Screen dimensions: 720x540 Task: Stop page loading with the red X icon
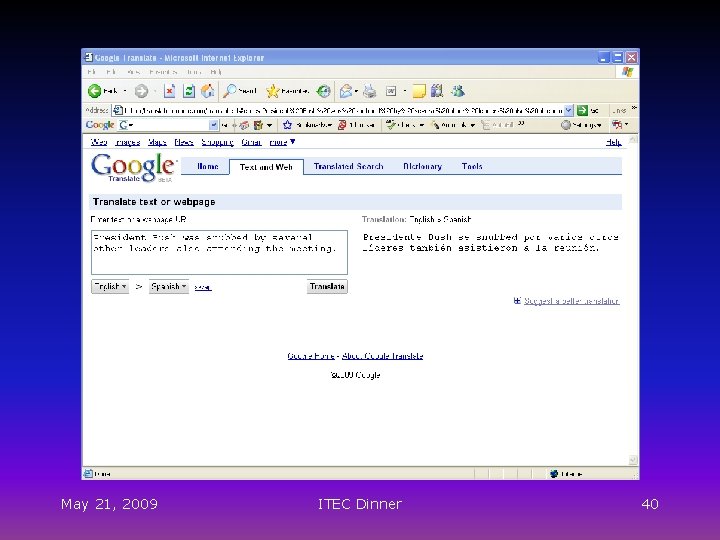(169, 91)
